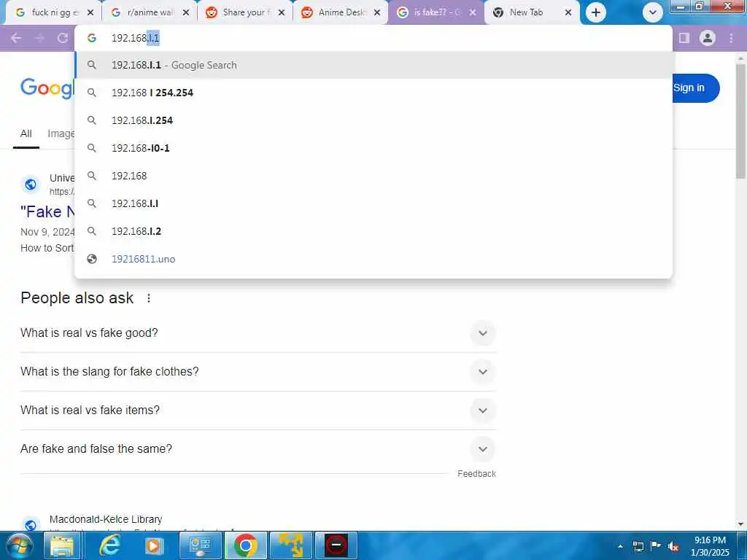Click the Sign in button

pos(696,88)
